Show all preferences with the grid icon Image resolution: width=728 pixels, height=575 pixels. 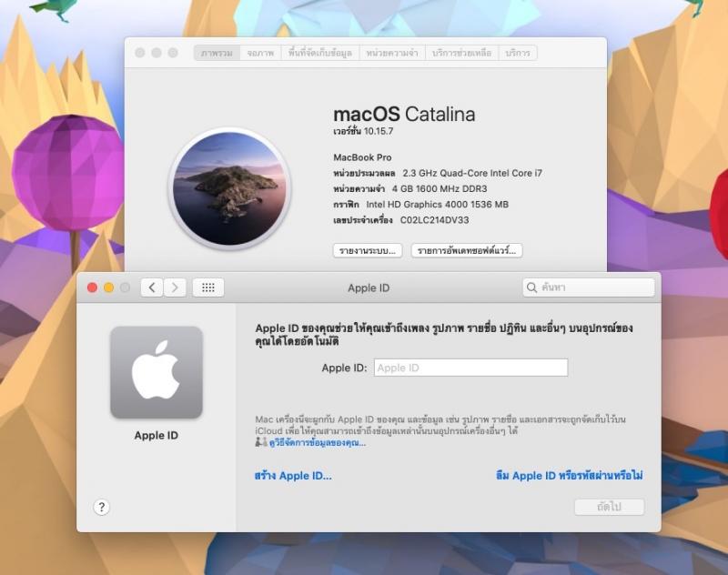coord(208,287)
